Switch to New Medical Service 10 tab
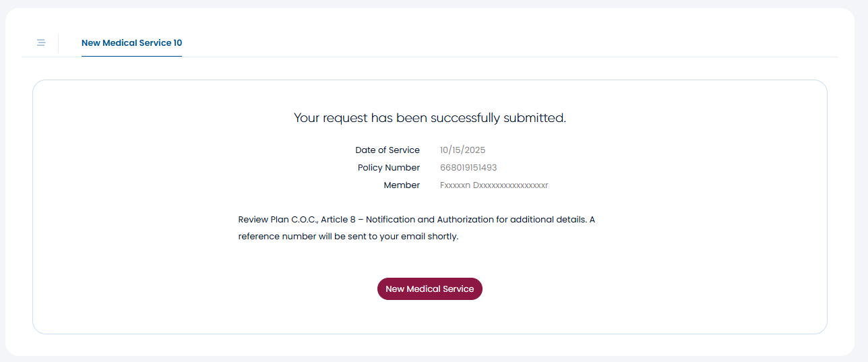 [x=131, y=42]
